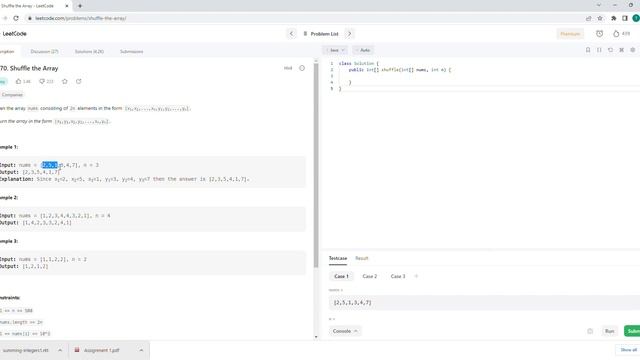Open editor settings gear icon
Viewport: 640px width, 360px height.
tap(633, 50)
